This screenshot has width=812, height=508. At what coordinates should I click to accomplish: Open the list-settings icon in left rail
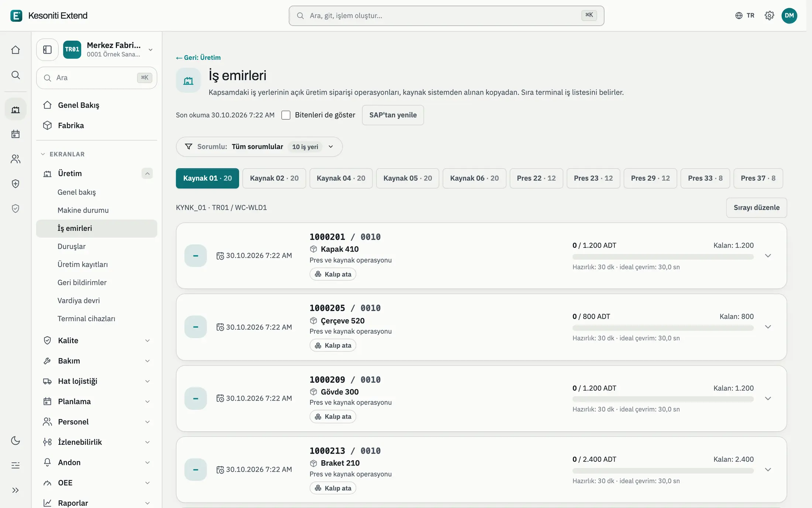[16, 466]
